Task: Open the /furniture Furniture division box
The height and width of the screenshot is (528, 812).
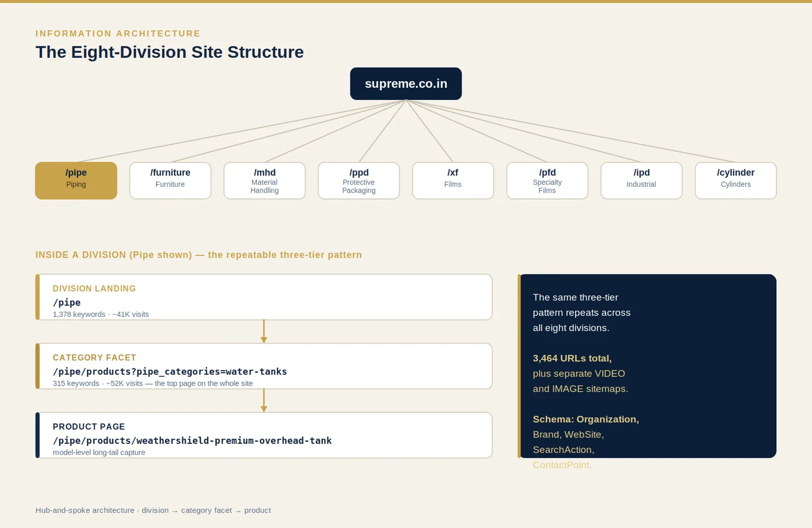Action: point(170,180)
